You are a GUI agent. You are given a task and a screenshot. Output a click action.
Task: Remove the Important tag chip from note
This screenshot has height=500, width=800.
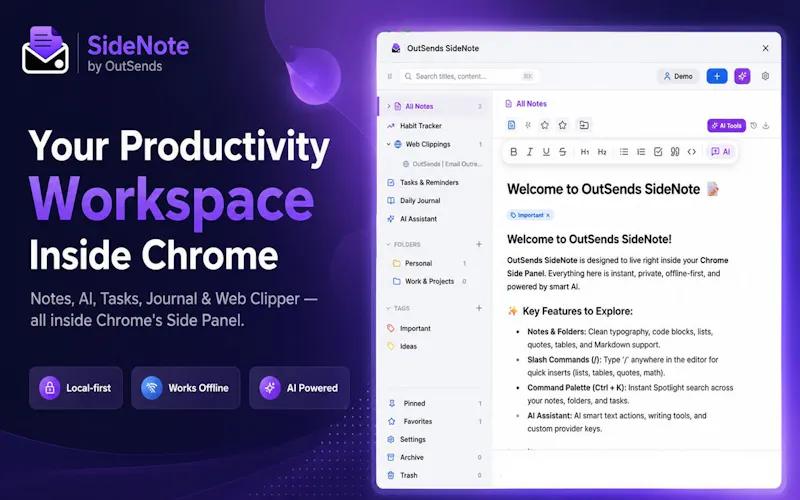[548, 215]
